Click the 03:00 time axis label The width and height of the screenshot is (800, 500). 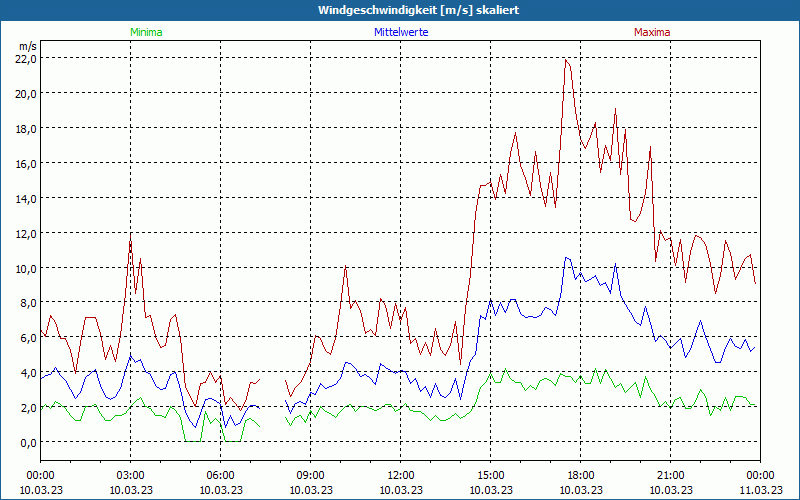[131, 475]
